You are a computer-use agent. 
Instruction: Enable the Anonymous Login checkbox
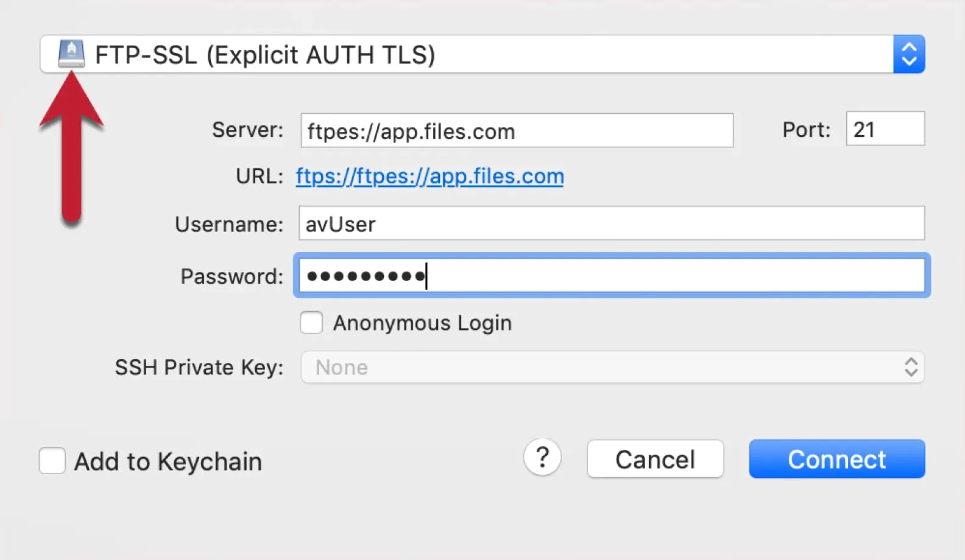[311, 323]
